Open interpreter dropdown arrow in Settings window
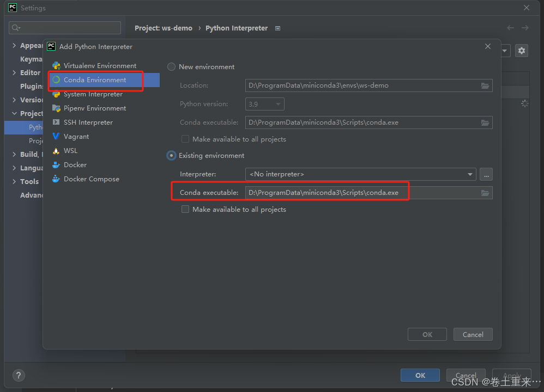The image size is (544, 392). pos(505,51)
